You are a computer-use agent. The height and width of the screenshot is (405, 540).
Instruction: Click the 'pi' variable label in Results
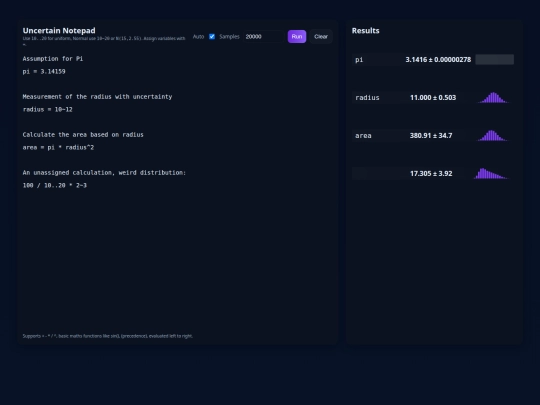[359, 60]
